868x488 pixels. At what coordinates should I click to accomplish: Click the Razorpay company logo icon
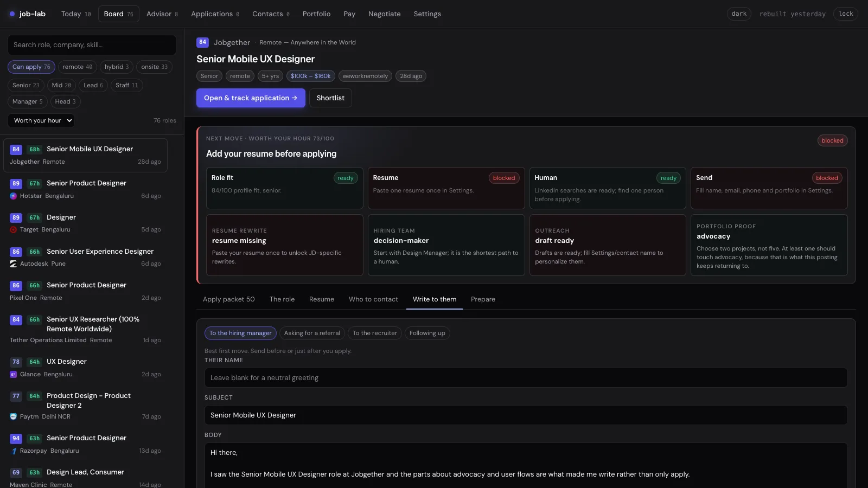pos(13,451)
